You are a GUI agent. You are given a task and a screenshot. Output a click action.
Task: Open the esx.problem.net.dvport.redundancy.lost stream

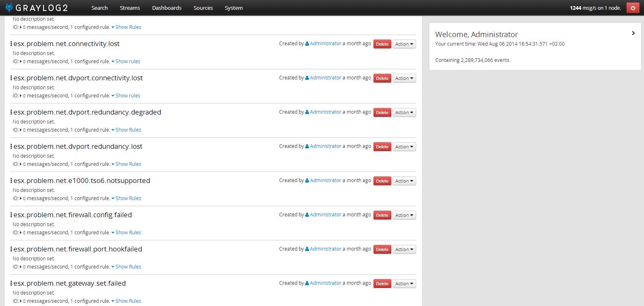(78, 146)
